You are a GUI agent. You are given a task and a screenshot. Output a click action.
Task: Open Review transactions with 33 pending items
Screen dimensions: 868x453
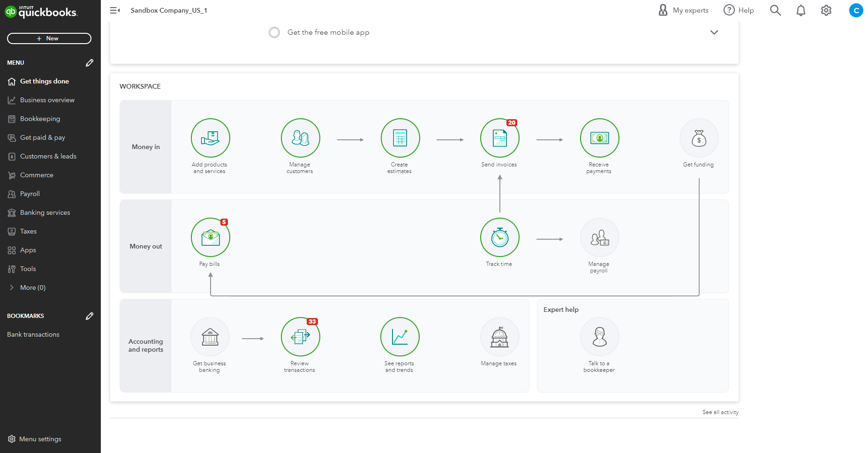[300, 337]
